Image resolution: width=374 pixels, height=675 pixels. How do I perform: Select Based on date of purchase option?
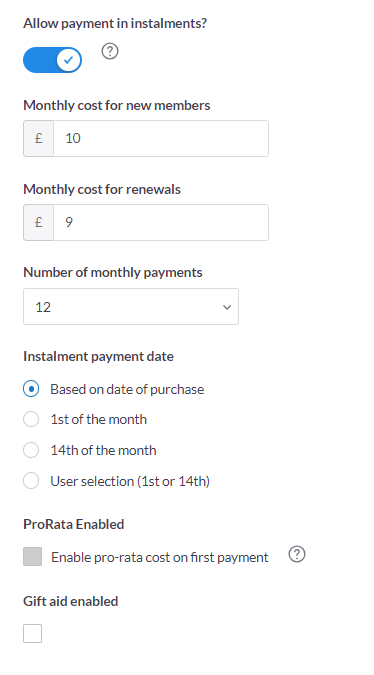(x=31, y=389)
